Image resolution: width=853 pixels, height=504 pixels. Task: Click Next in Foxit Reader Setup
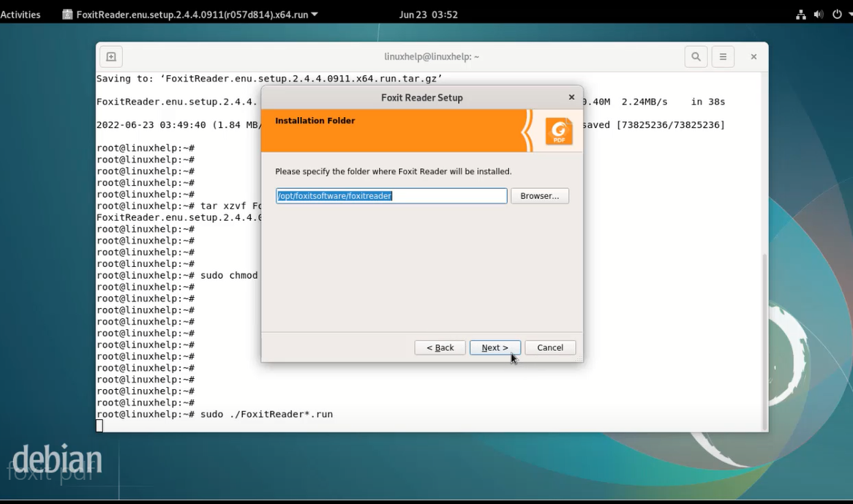pyautogui.click(x=495, y=347)
